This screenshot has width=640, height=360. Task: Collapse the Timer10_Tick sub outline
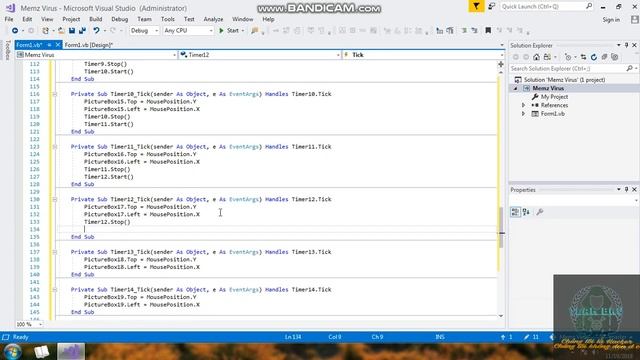(x=55, y=94)
